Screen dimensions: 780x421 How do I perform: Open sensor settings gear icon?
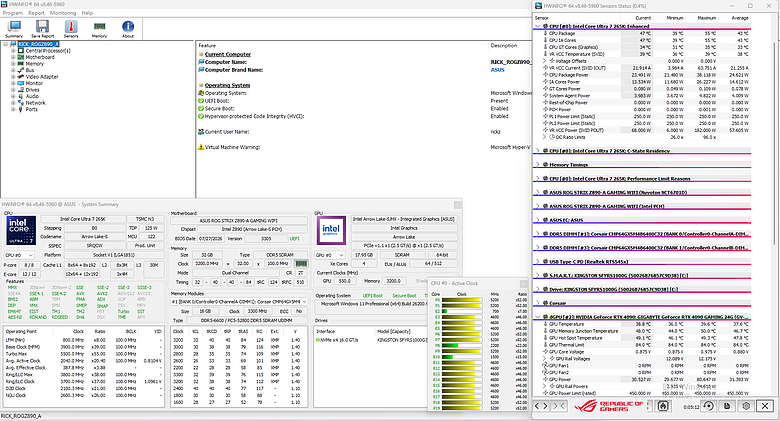tap(746, 406)
